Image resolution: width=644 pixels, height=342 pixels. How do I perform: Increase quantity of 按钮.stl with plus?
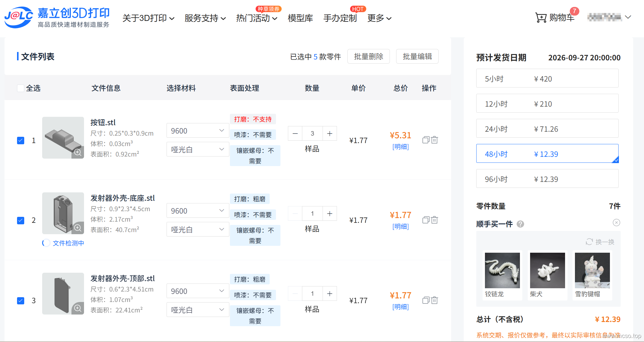click(x=330, y=134)
